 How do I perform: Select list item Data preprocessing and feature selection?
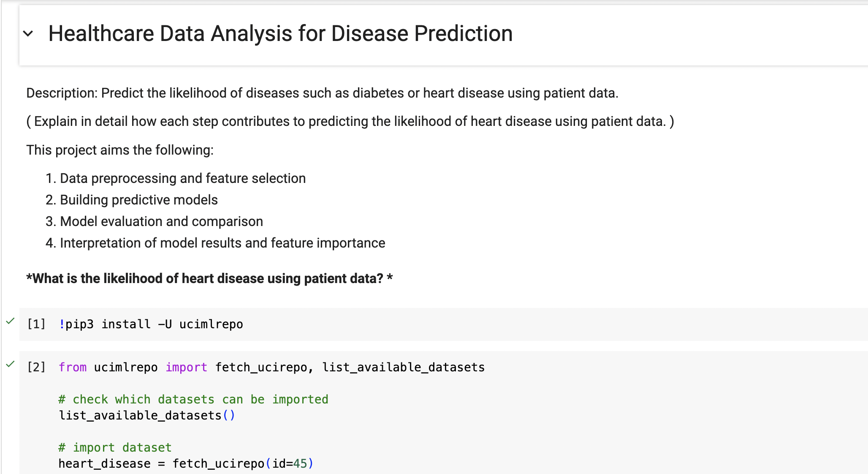tap(182, 178)
